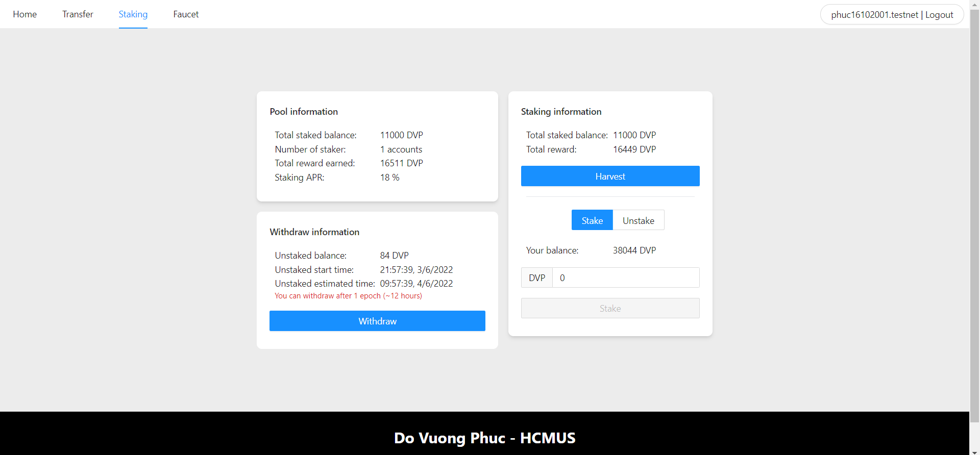The height and width of the screenshot is (455, 980).
Task: Select the Total reward earned value
Action: pyautogui.click(x=401, y=163)
